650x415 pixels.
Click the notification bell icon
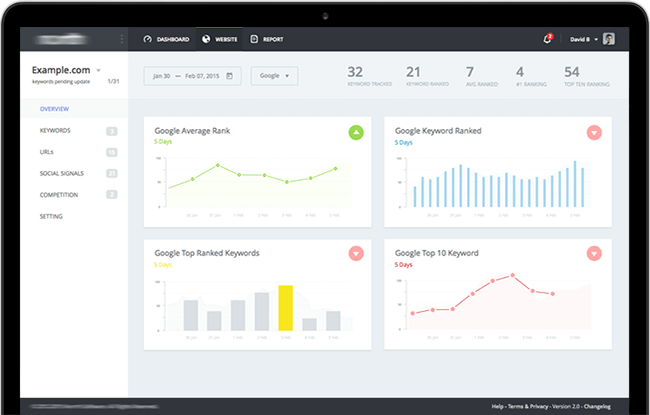click(x=547, y=39)
